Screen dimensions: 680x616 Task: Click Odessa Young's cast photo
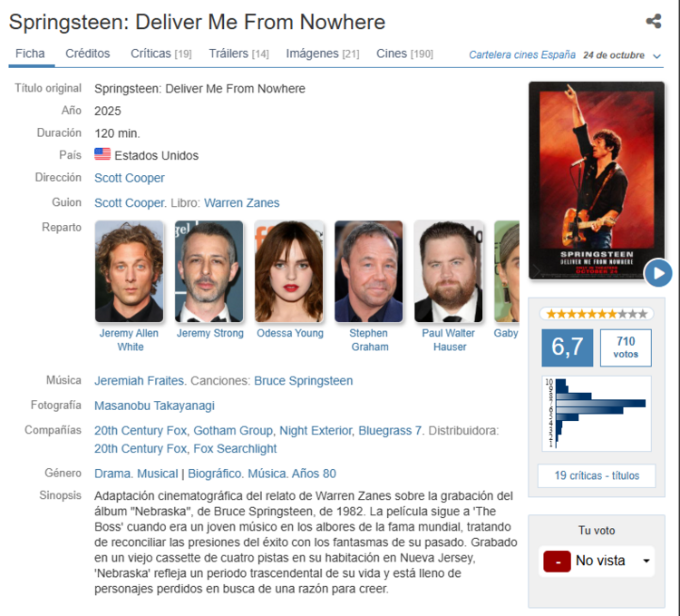[x=289, y=271]
